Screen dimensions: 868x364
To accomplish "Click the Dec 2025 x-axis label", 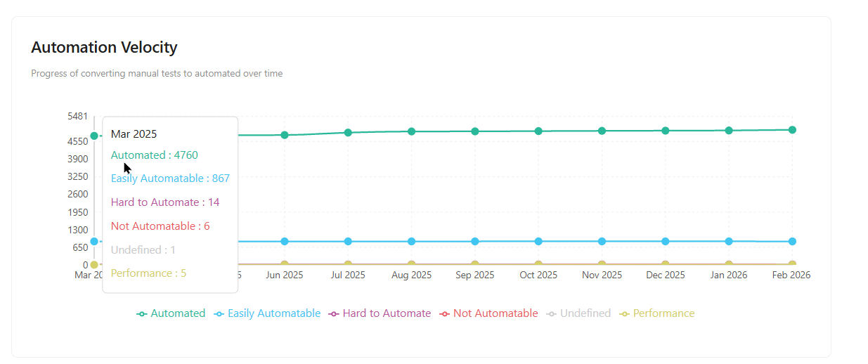I will [665, 275].
